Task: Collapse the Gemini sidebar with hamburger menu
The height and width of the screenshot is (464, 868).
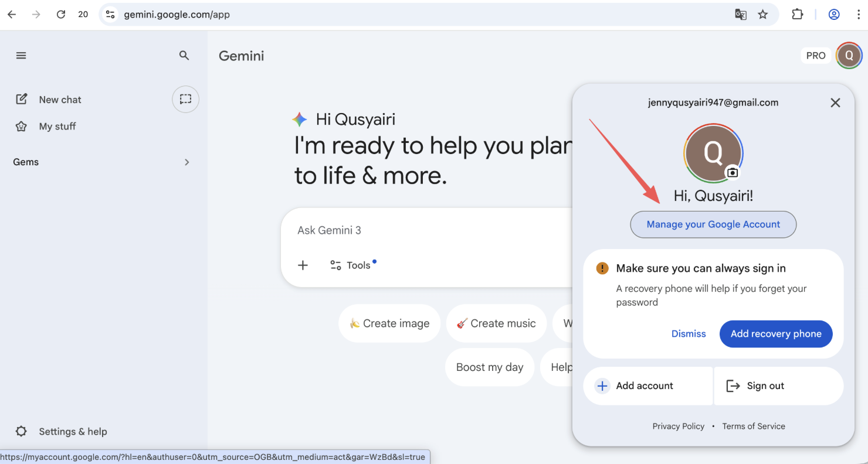Action: [x=21, y=56]
